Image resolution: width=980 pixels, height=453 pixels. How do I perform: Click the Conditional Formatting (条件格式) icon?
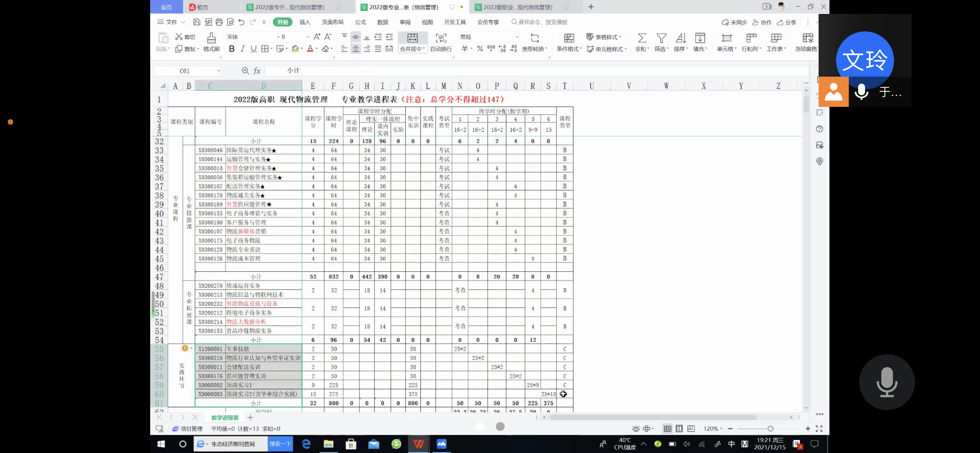(569, 38)
